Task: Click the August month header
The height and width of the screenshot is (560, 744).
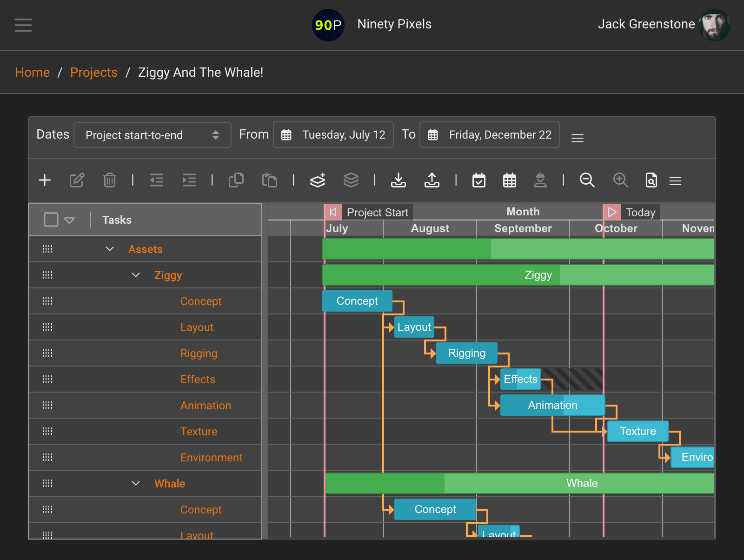Action: [430, 228]
